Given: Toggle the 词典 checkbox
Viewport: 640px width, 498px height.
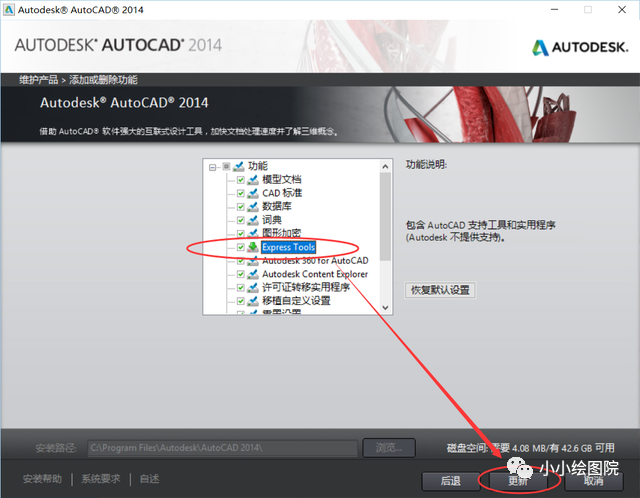Looking at the screenshot, I should point(241,220).
